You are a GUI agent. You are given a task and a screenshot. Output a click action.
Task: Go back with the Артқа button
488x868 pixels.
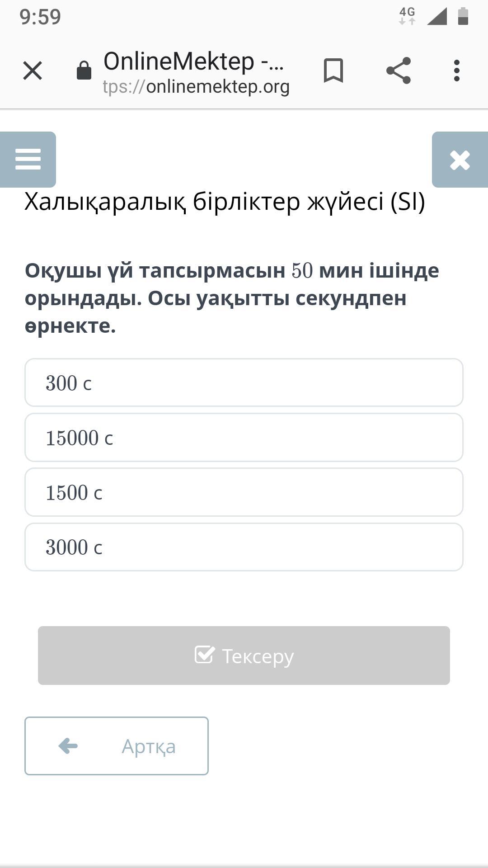(117, 746)
